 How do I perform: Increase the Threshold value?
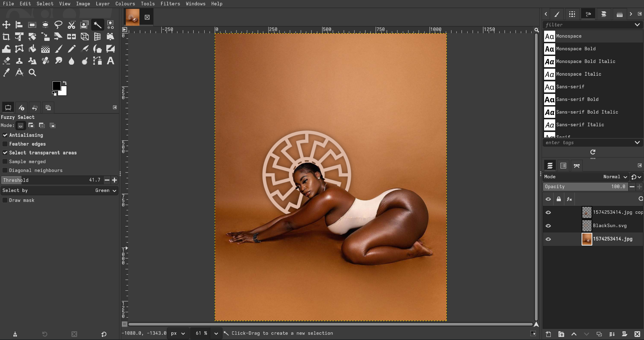114,180
